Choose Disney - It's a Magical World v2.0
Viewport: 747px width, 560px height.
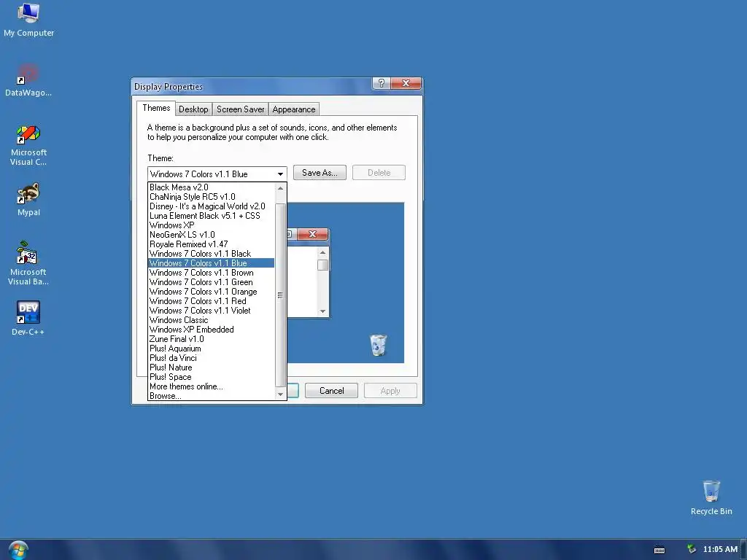pos(211,206)
